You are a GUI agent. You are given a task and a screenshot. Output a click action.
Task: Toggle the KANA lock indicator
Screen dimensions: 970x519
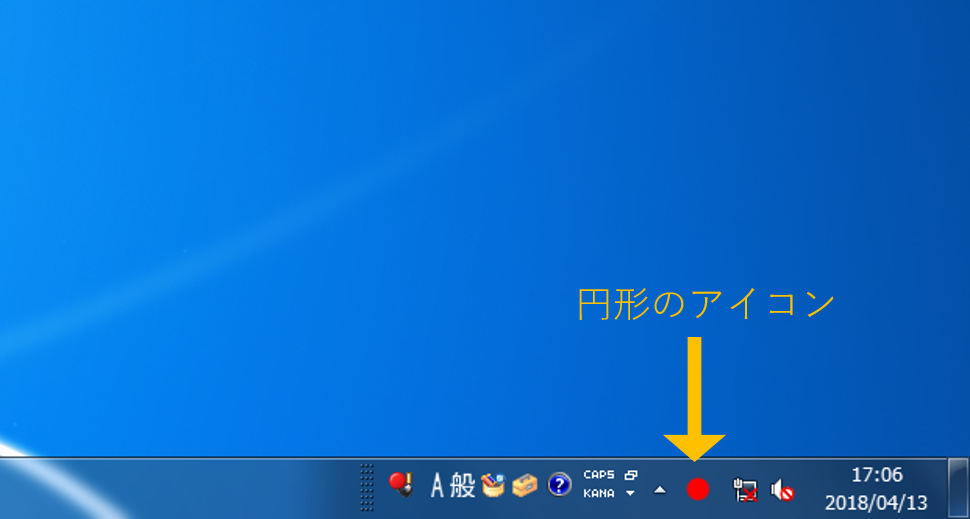pyautogui.click(x=599, y=494)
